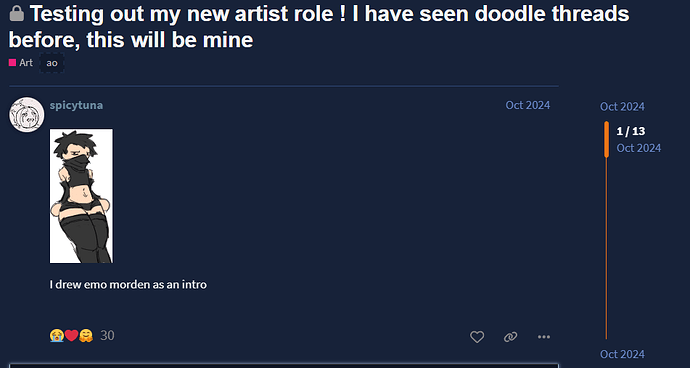The width and height of the screenshot is (690, 368).
Task: Open spicytuna's avatar profile picture
Action: (26, 114)
